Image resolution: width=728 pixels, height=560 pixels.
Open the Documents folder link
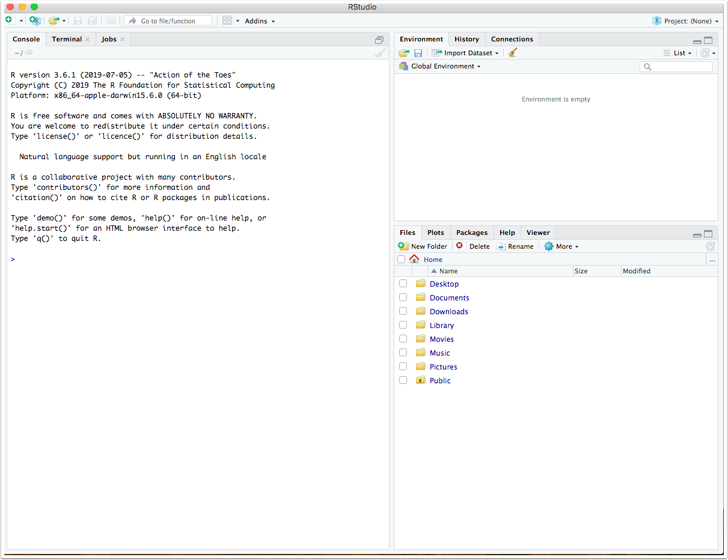click(449, 297)
